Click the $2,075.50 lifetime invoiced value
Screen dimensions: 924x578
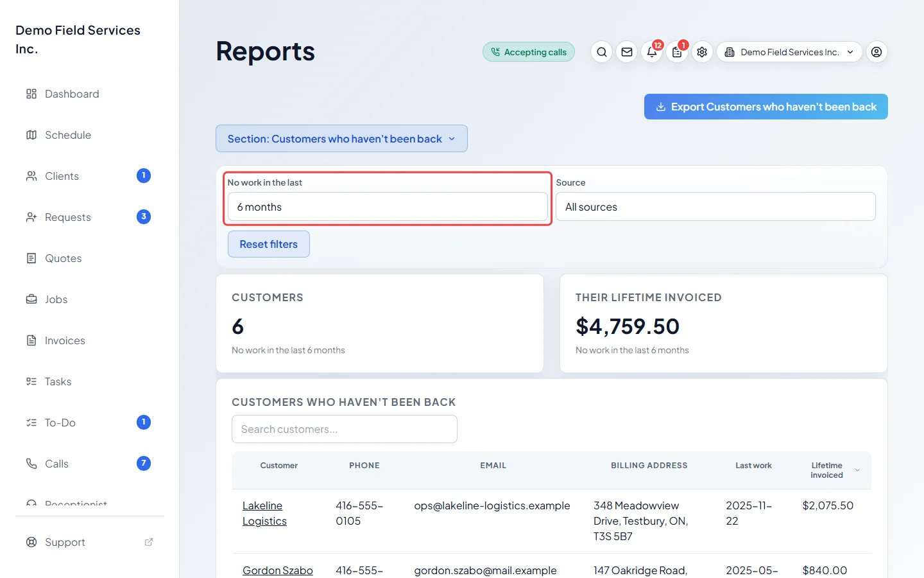coord(828,505)
